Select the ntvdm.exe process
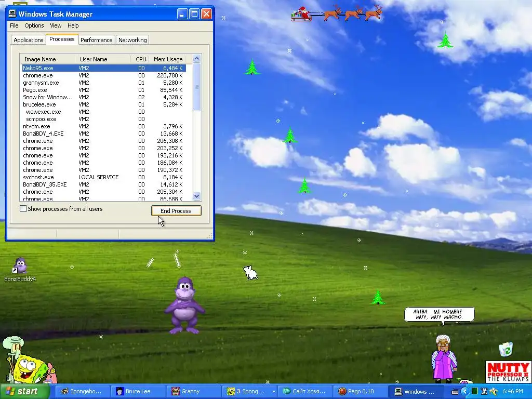Screen dimensions: 532x399 104,126
